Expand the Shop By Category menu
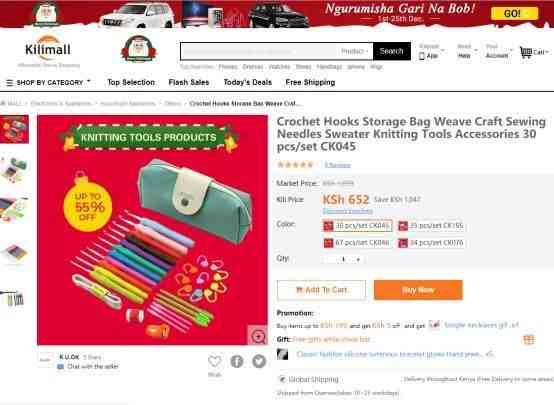554x405 pixels. (48, 83)
